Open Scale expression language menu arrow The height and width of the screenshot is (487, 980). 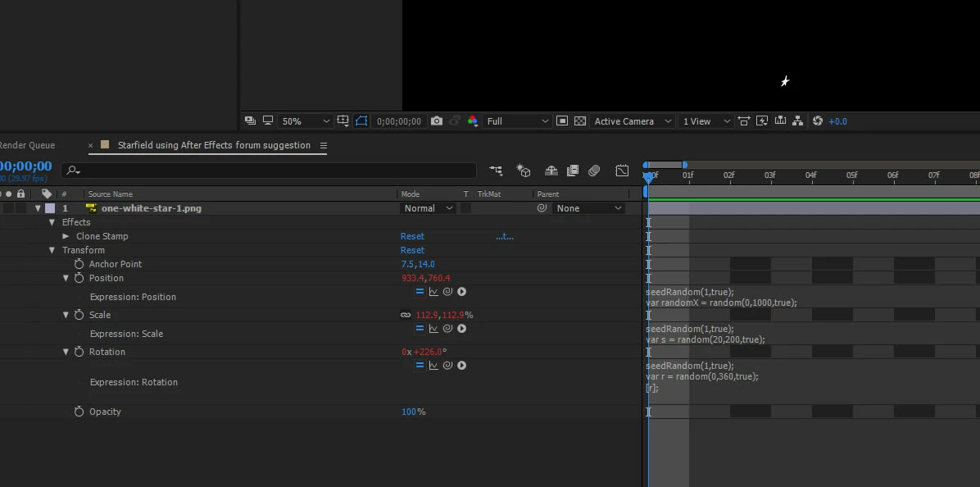pos(462,328)
